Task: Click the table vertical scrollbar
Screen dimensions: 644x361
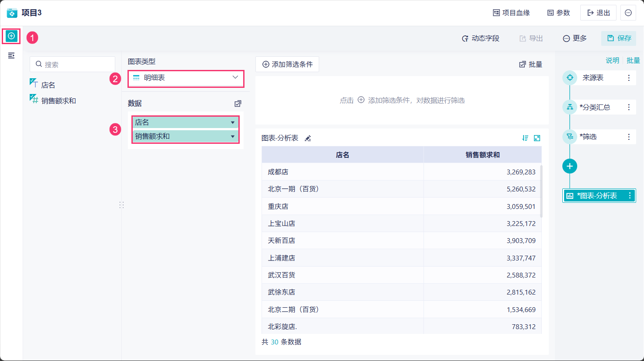Action: coord(541,191)
